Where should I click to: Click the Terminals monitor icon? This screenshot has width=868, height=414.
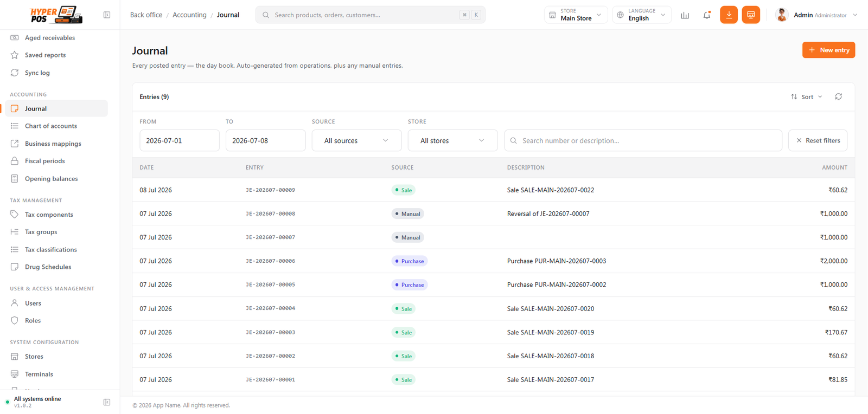[15, 374]
